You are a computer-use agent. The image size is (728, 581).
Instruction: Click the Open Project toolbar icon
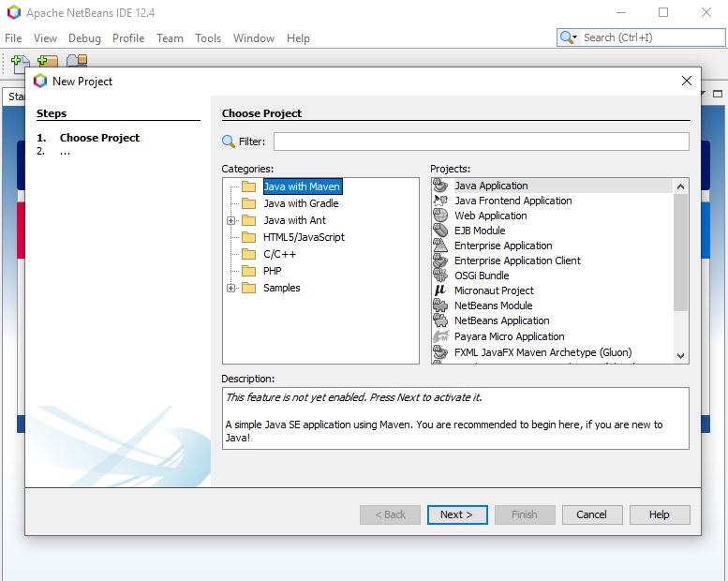pyautogui.click(x=77, y=61)
